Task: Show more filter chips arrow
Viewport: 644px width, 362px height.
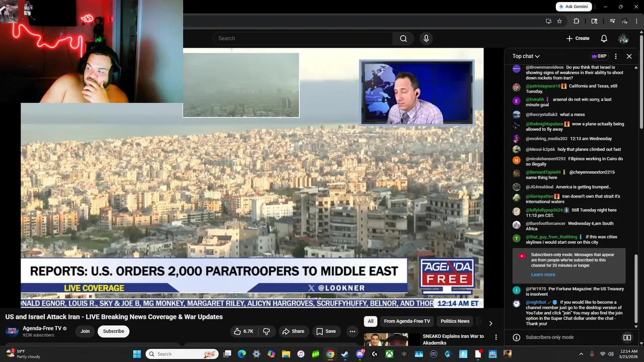Action: coord(491,323)
